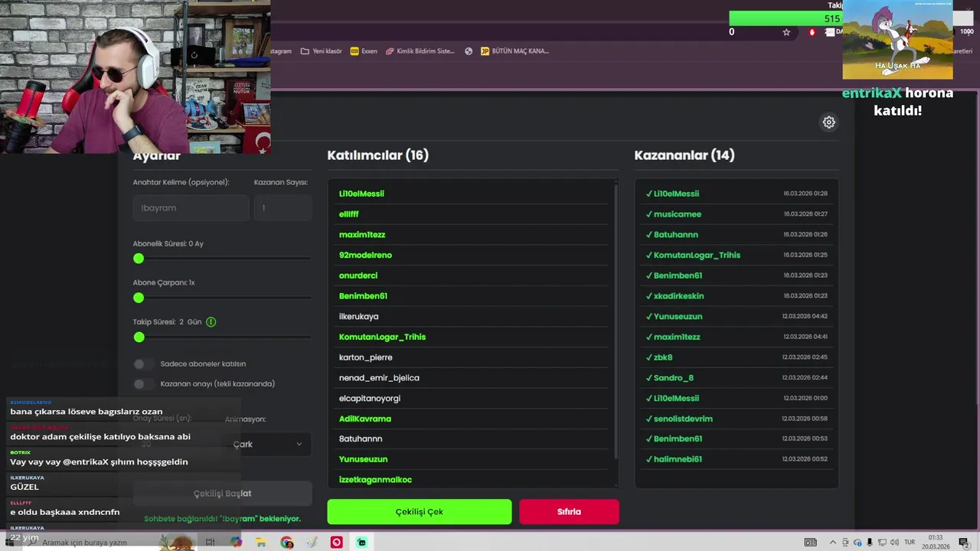Select participant AdilKavrama
This screenshot has height=551, width=980.
tap(365, 419)
